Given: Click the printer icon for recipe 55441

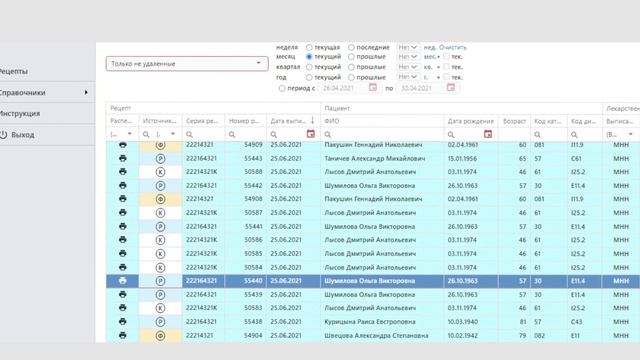Looking at the screenshot, I should coord(122,226).
